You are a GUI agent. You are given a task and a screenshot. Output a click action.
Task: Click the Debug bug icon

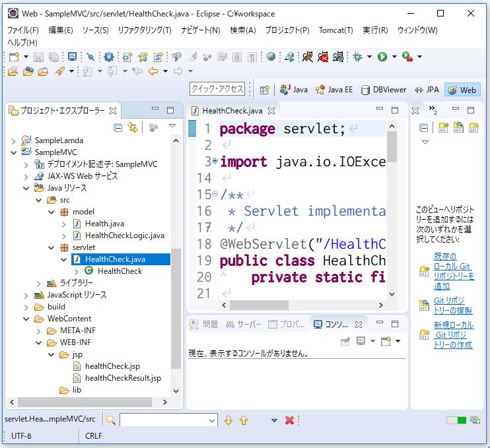click(357, 57)
